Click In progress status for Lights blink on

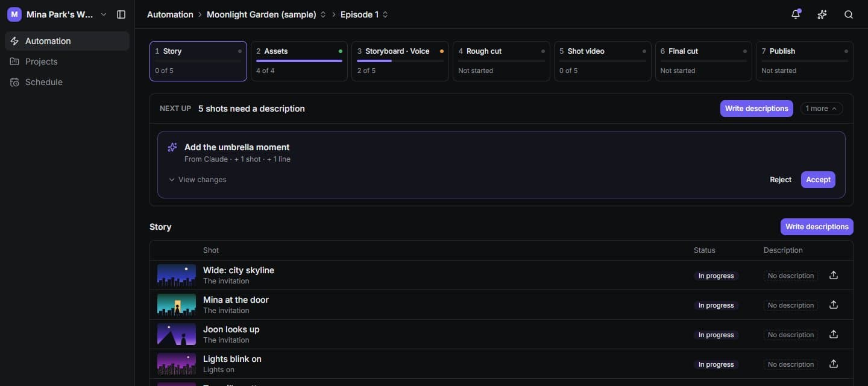(716, 364)
